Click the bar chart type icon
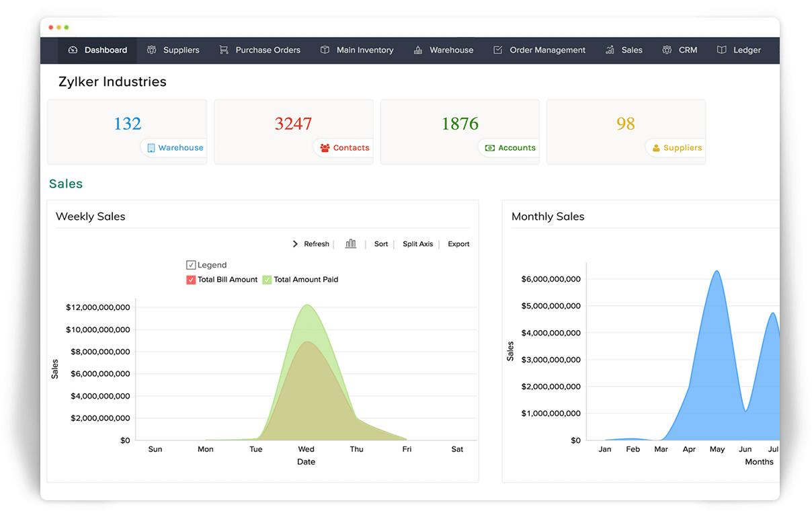 (350, 244)
